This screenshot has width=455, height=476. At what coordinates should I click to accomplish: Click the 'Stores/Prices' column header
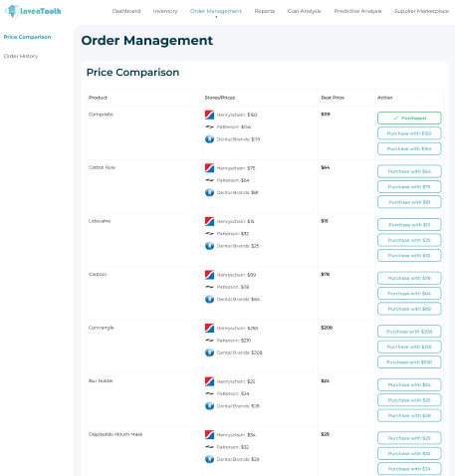220,98
